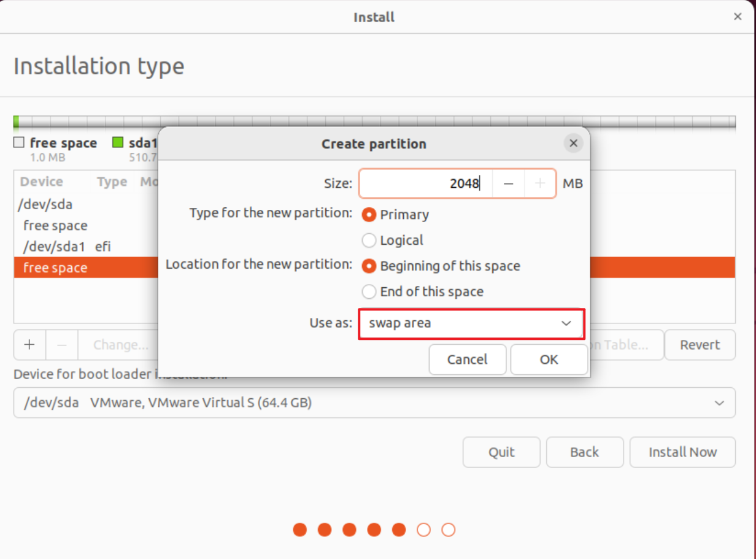
Task: Click the Install Now button
Action: (682, 452)
